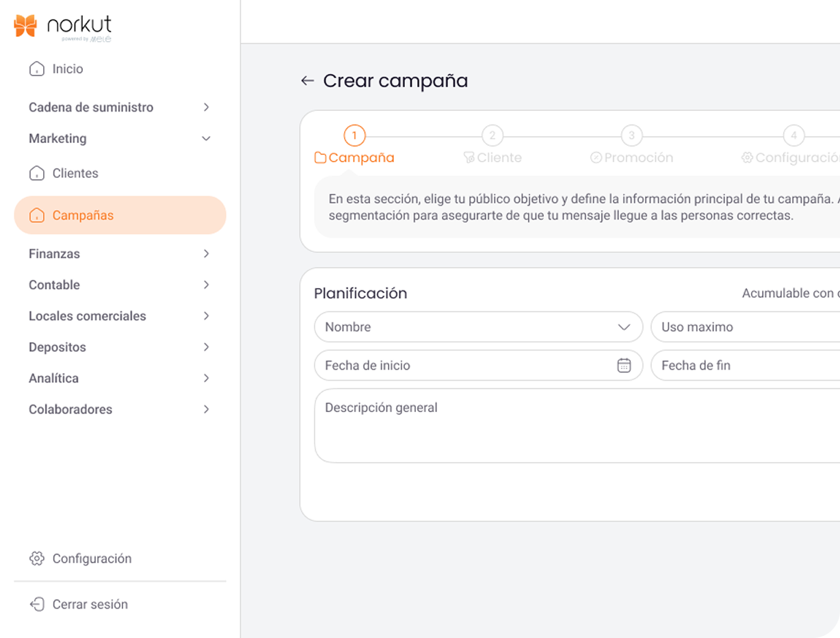Expand the Cadena de suministro section
Screen dimensions: 840x638
(206, 107)
